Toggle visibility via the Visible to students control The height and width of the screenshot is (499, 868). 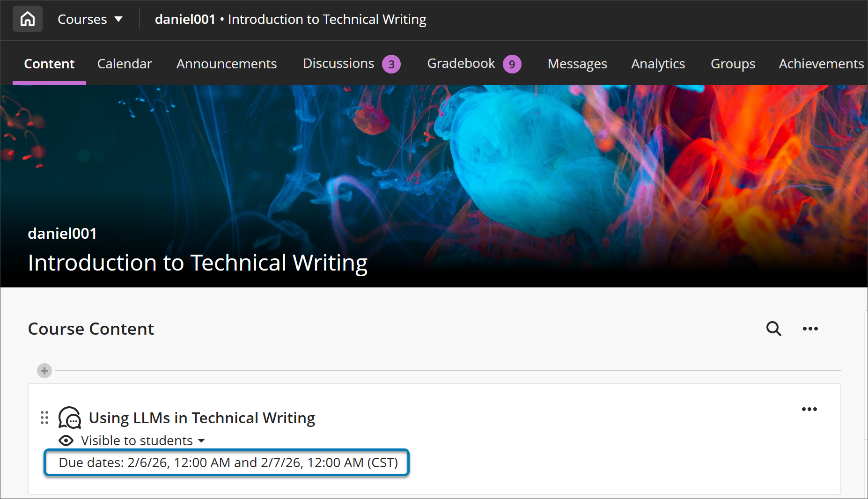pyautogui.click(x=136, y=440)
